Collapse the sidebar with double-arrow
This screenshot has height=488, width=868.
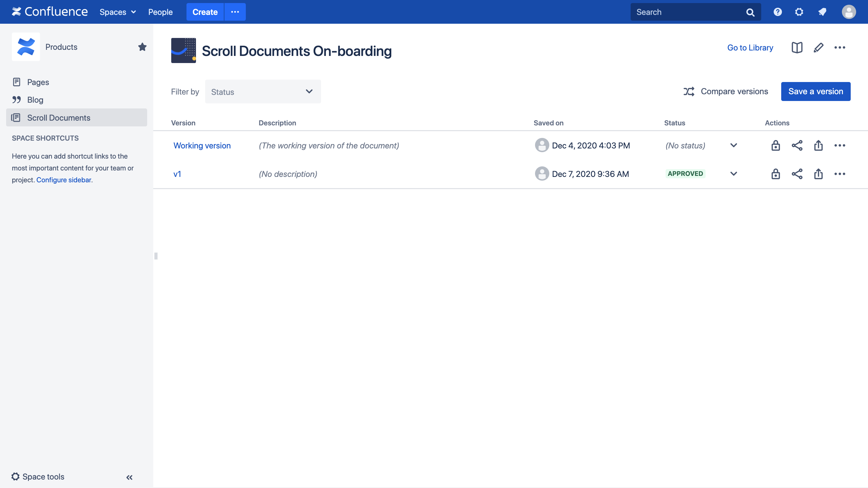point(129,477)
